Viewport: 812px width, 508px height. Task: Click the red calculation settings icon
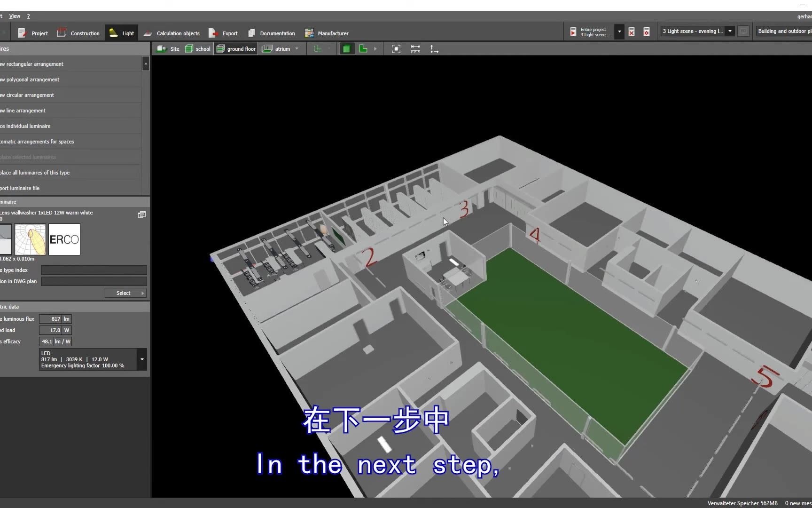tap(647, 32)
